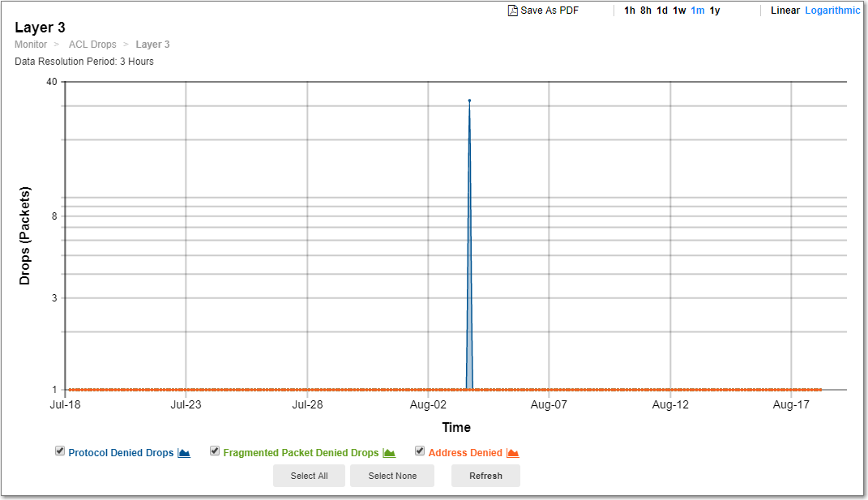
Task: Switch the chart to Linear scale
Action: [x=785, y=11]
